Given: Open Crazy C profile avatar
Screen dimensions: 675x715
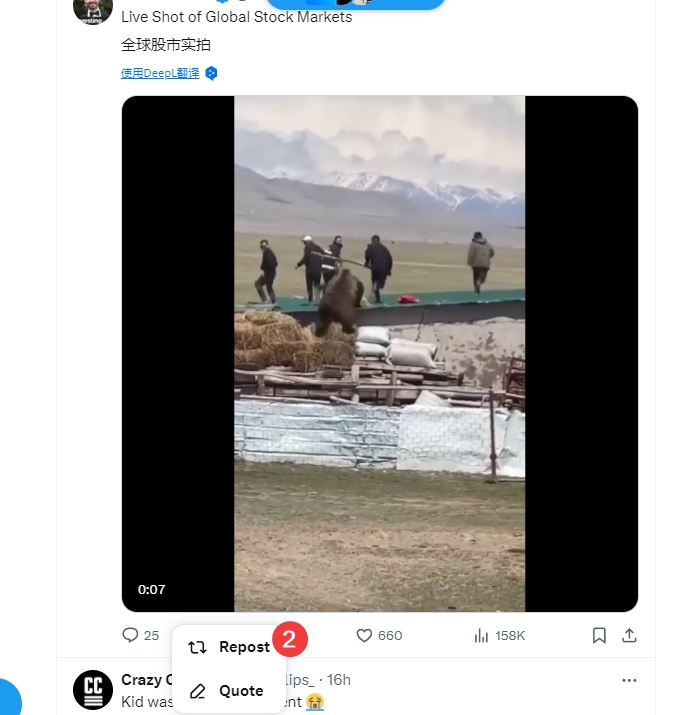Looking at the screenshot, I should (x=93, y=689).
